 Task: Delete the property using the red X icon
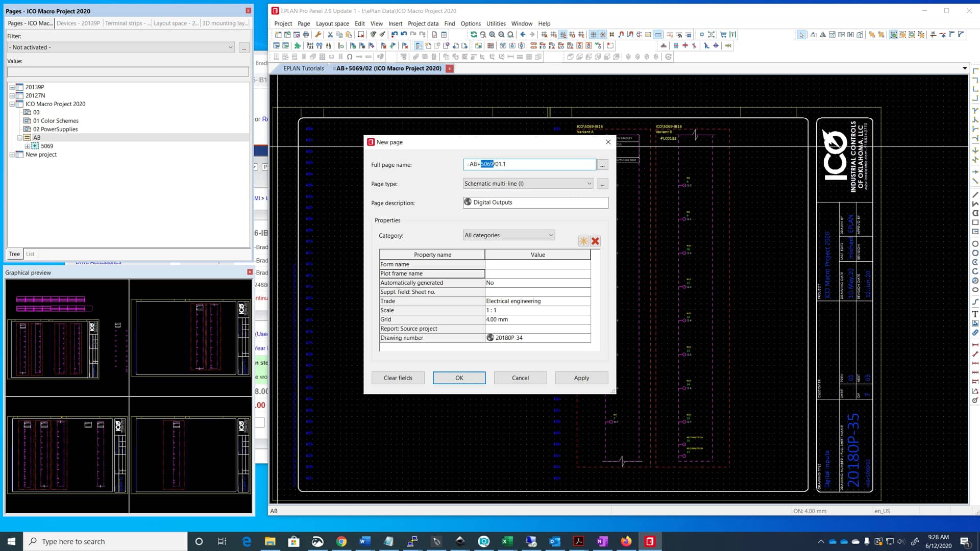595,241
